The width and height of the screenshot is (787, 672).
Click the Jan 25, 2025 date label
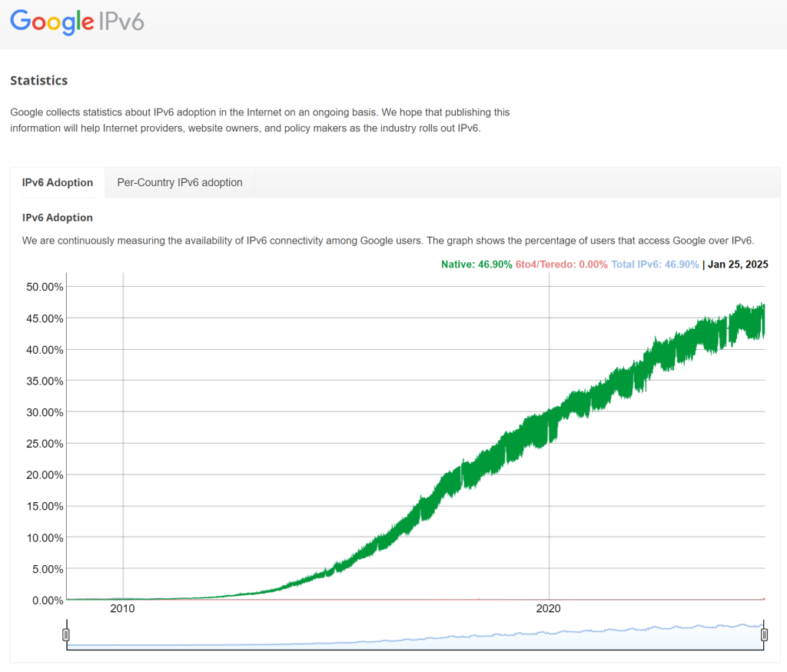736,264
